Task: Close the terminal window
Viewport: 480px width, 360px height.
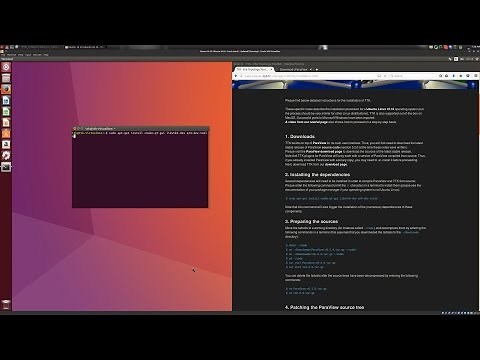Action: point(75,128)
